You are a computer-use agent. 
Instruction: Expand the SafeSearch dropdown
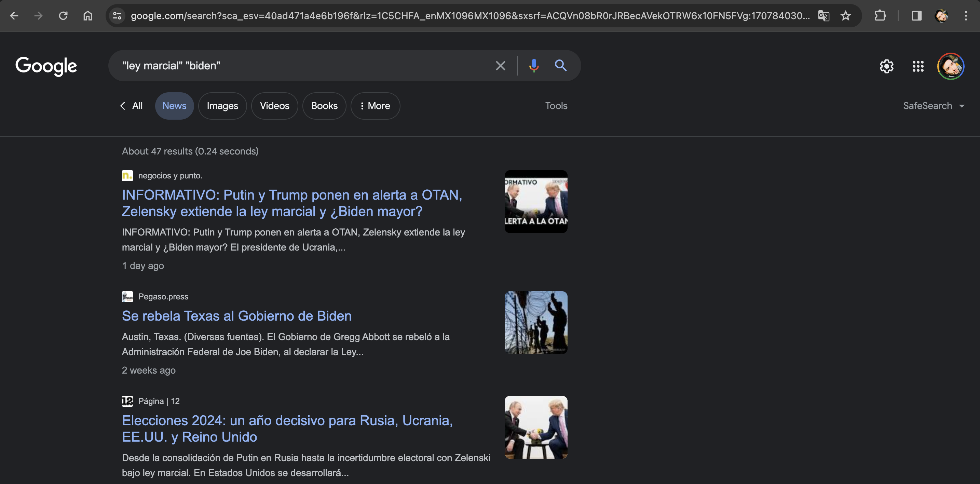(x=933, y=106)
